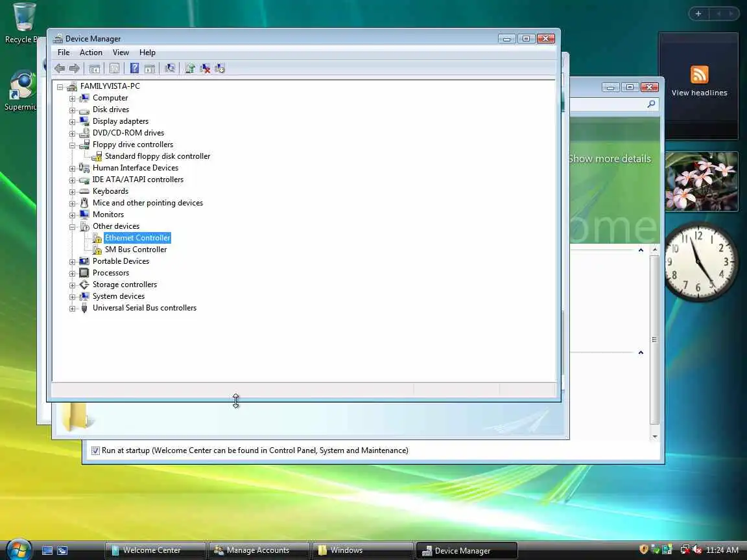Screen dimensions: 747x560
Task: Expand the System devices node
Action: 73,297
